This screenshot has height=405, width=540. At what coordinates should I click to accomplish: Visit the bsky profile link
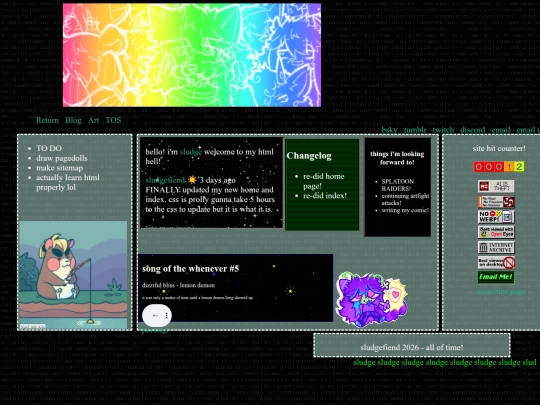point(389,130)
